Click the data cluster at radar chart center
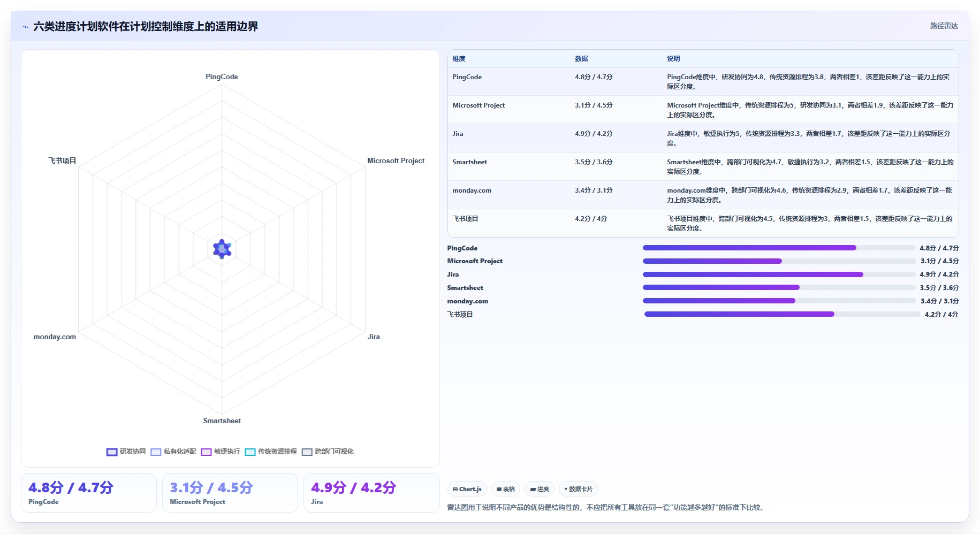This screenshot has height=534, width=980. coord(222,249)
